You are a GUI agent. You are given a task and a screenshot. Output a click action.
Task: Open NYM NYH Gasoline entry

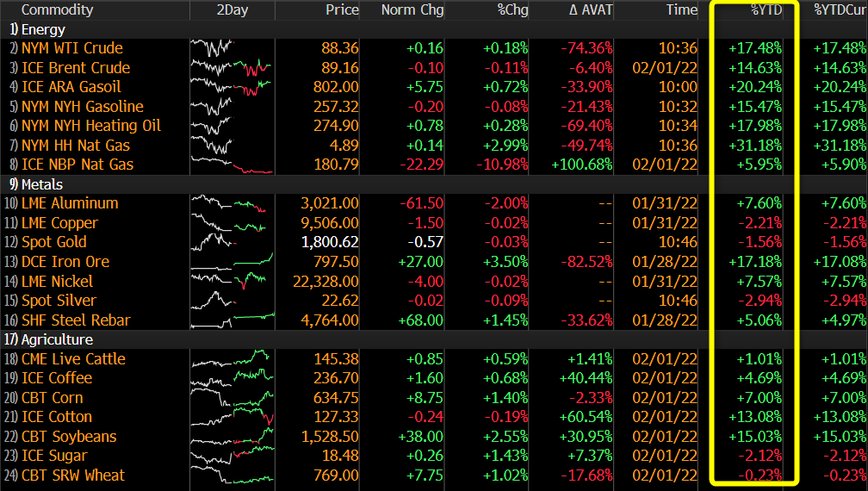point(83,106)
